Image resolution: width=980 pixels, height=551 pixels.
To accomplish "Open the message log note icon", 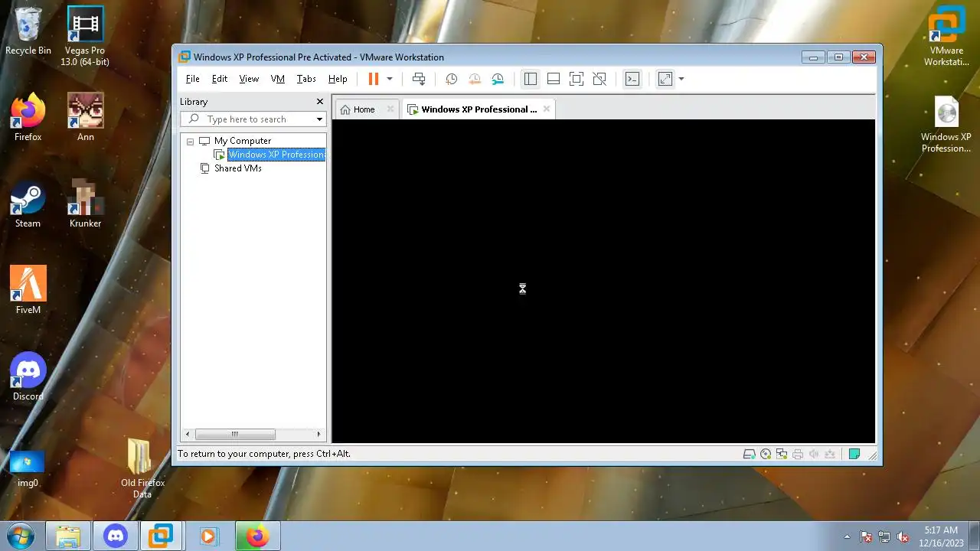I will point(854,455).
